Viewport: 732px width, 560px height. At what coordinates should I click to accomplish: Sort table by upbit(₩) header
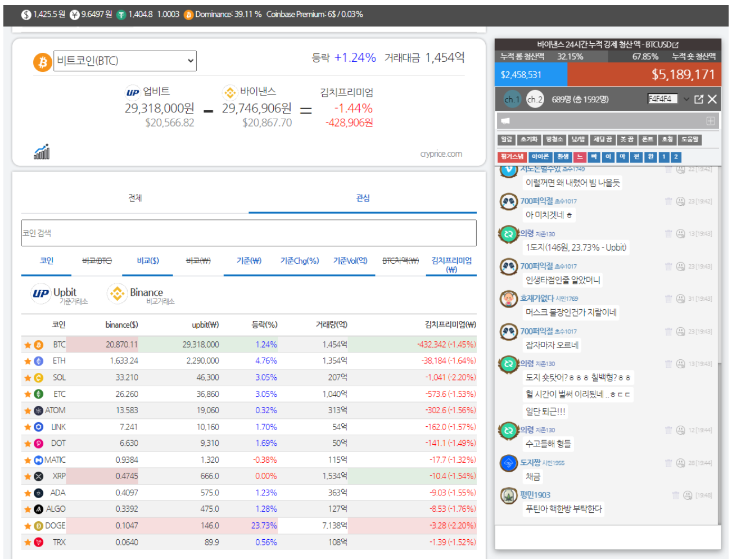205,325
